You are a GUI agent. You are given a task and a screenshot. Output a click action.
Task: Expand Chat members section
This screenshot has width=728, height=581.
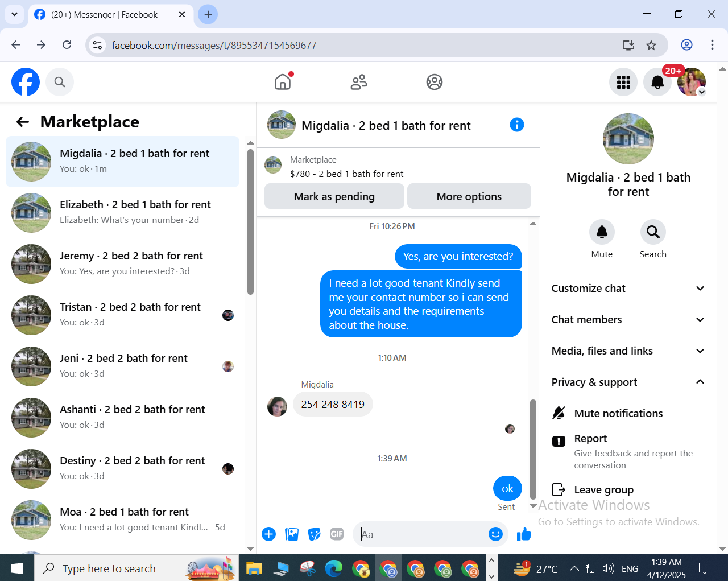628,320
